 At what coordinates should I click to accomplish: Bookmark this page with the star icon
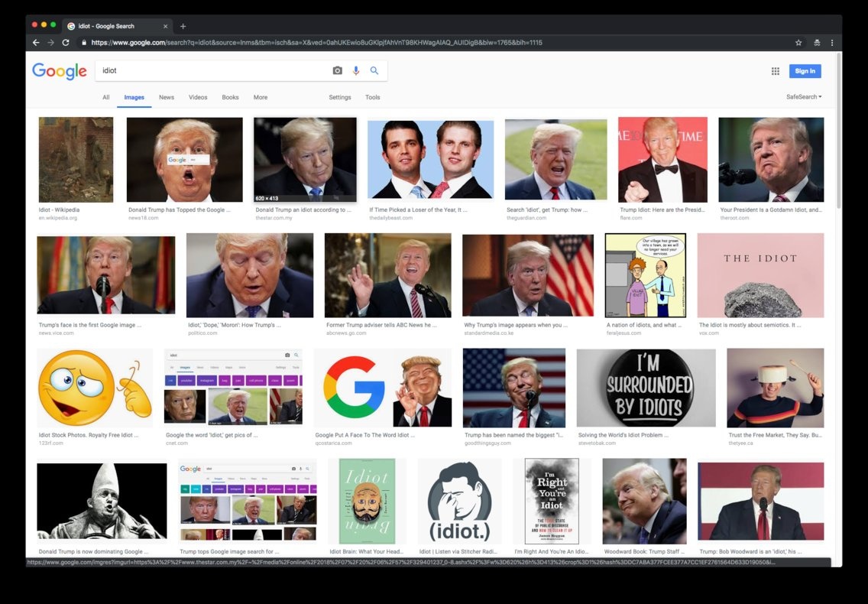(798, 42)
